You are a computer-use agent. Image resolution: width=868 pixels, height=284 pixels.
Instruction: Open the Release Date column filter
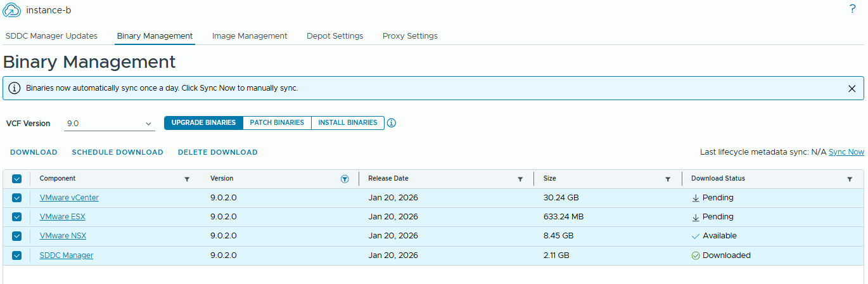[520, 179]
